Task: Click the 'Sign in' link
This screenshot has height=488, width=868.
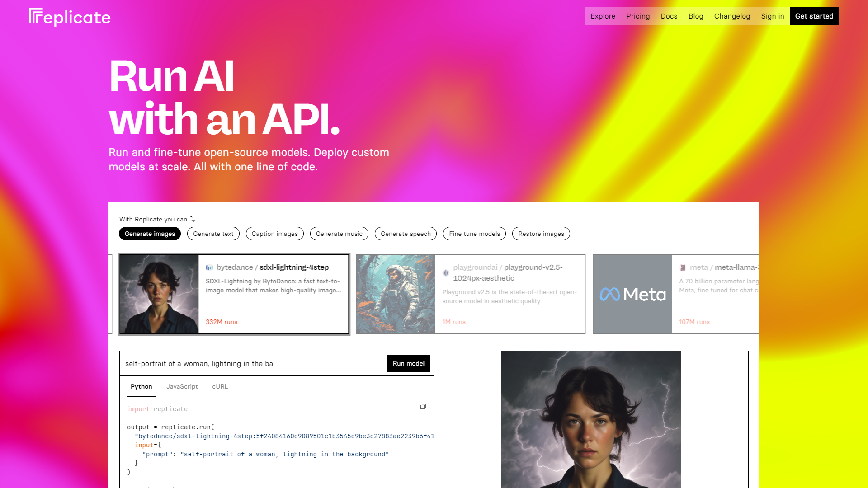Action: tap(773, 16)
